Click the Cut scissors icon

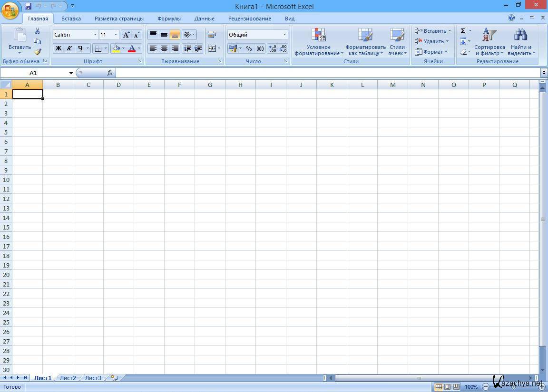pyautogui.click(x=38, y=31)
